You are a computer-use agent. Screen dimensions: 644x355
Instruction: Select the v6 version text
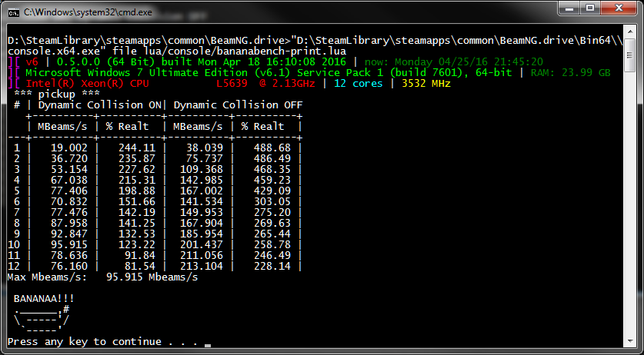click(x=32, y=62)
